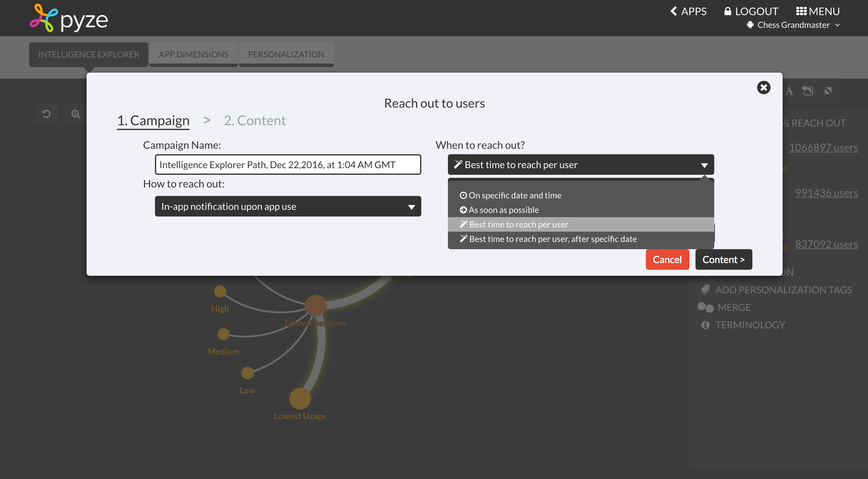
Task: Click the MENU grid icon
Action: click(801, 11)
